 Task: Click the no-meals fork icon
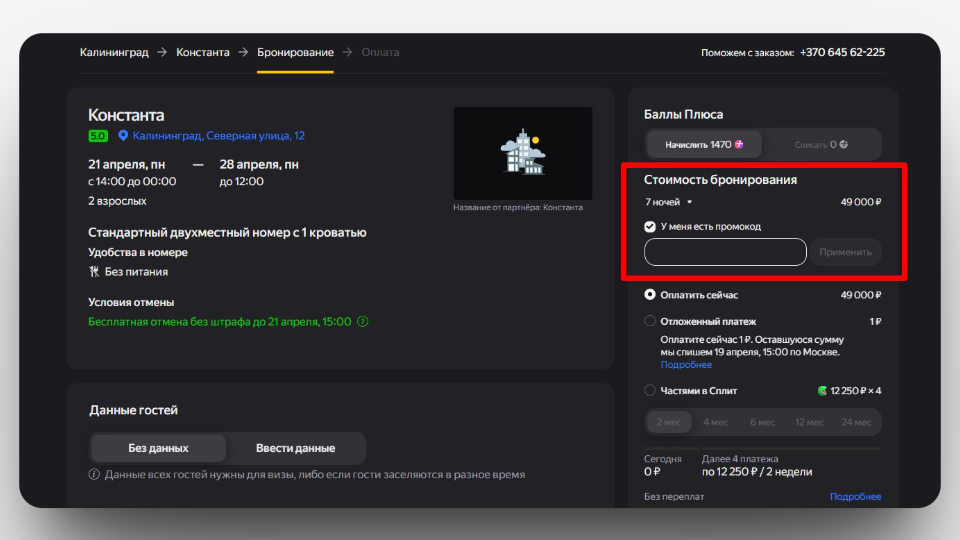tap(94, 271)
